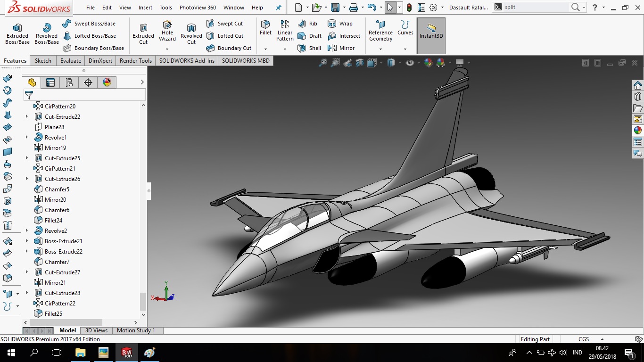Expand the Cut-Extrude22 feature

27,116
